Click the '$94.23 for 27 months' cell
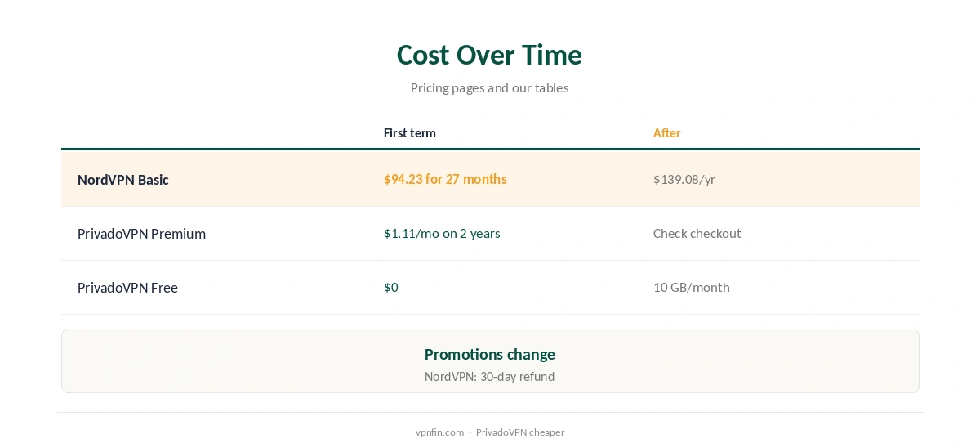This screenshot has height=448, width=980. [x=445, y=179]
